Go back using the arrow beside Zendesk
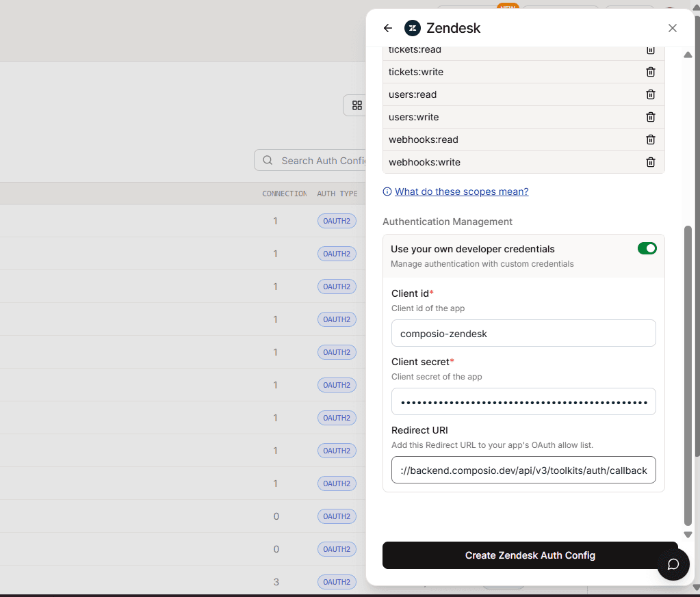The width and height of the screenshot is (700, 597). click(x=387, y=28)
